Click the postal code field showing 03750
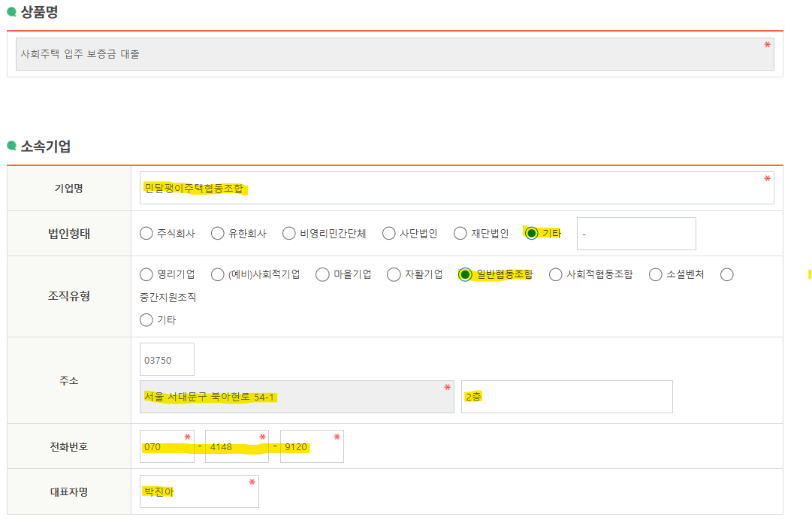812x520 pixels. click(x=167, y=359)
